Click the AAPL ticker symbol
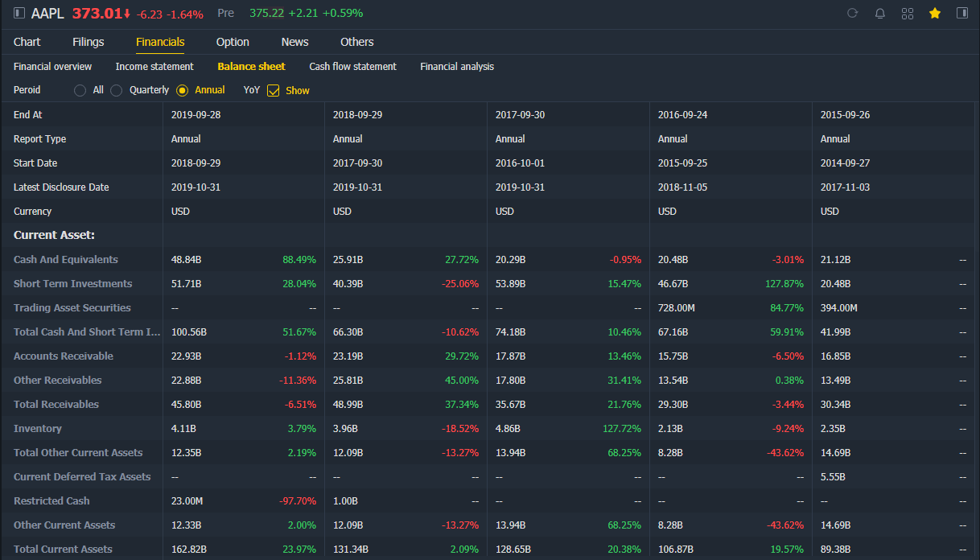 pos(47,13)
